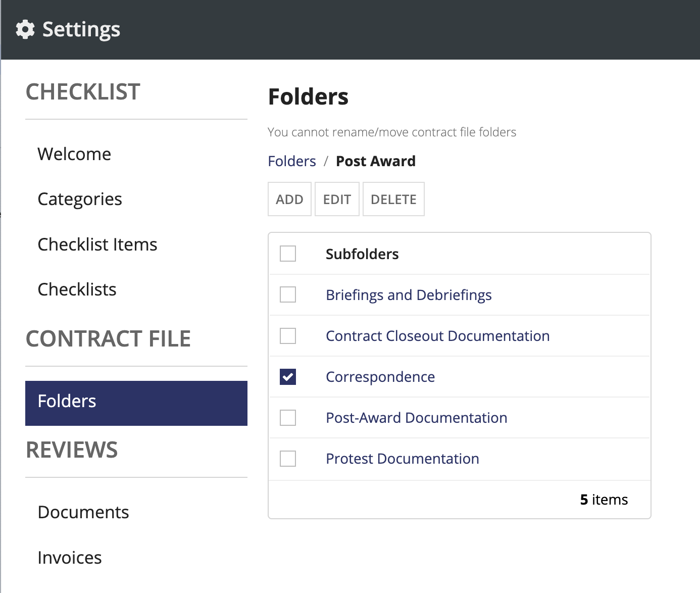Open the Contract Closeout Documentation subfolder
The width and height of the screenshot is (700, 593).
click(438, 336)
